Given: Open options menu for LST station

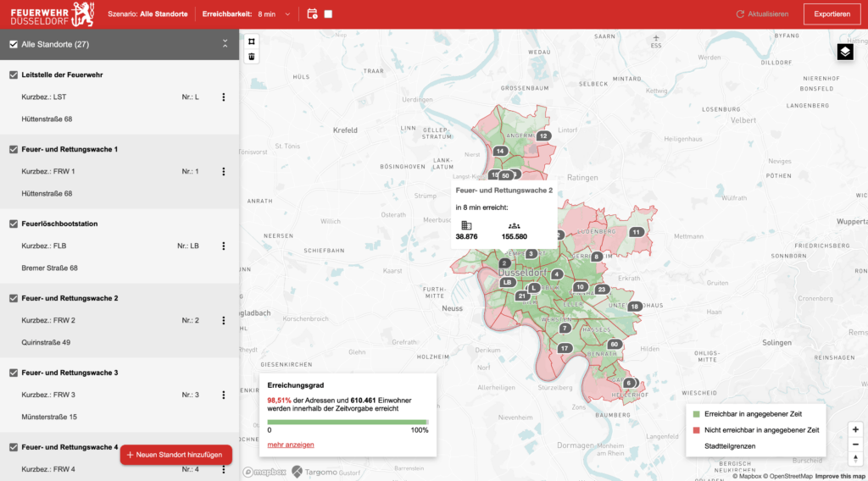Looking at the screenshot, I should coord(224,97).
